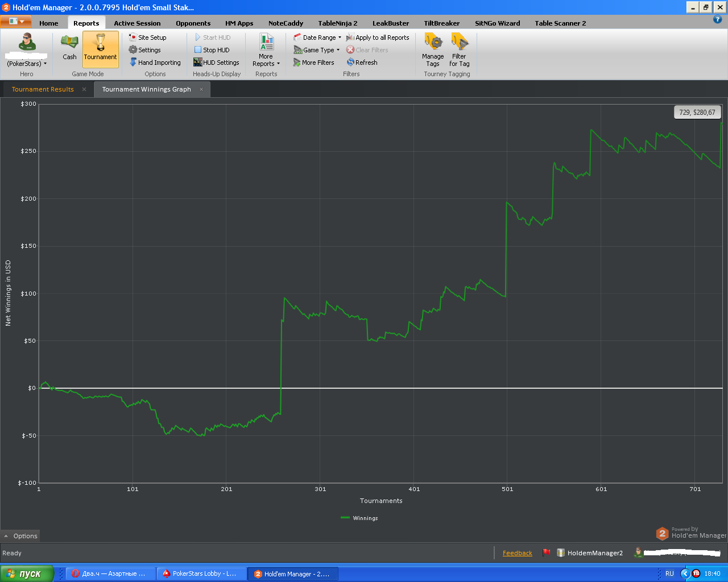The image size is (728, 582).
Task: Open the Settings gear option
Action: [144, 50]
